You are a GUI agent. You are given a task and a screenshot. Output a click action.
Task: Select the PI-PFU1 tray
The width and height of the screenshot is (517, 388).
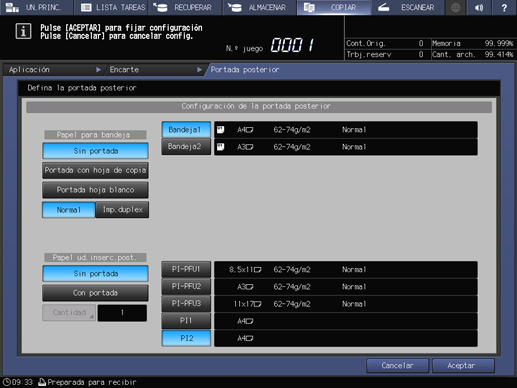(186, 269)
